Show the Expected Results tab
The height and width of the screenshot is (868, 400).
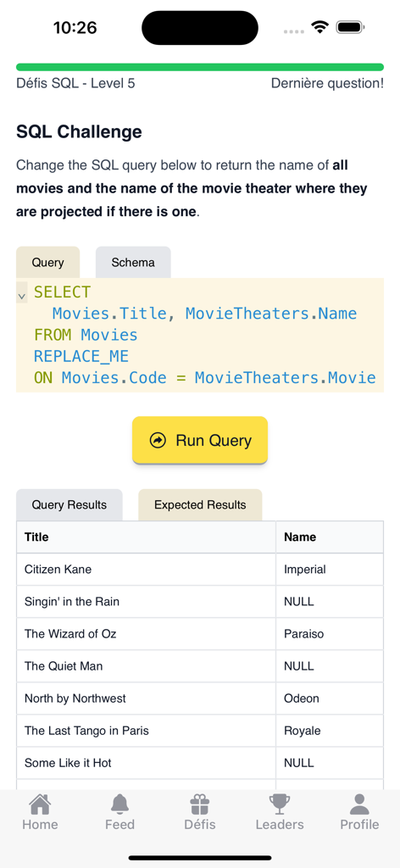tap(200, 505)
